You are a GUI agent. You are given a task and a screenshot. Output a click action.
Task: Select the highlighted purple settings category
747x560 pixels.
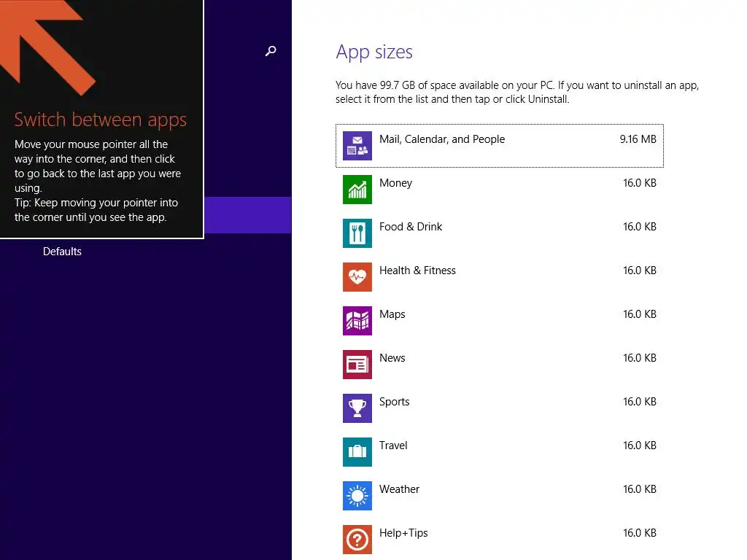pyautogui.click(x=248, y=215)
